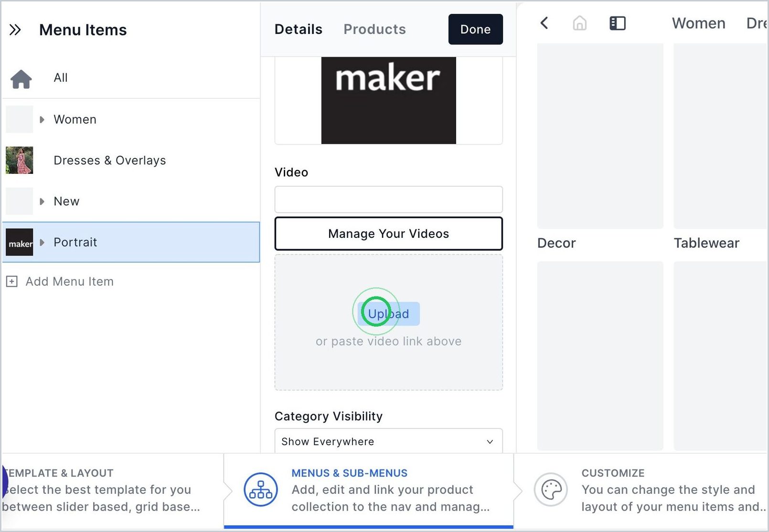Expand the New menu item
The height and width of the screenshot is (532, 769).
point(42,202)
